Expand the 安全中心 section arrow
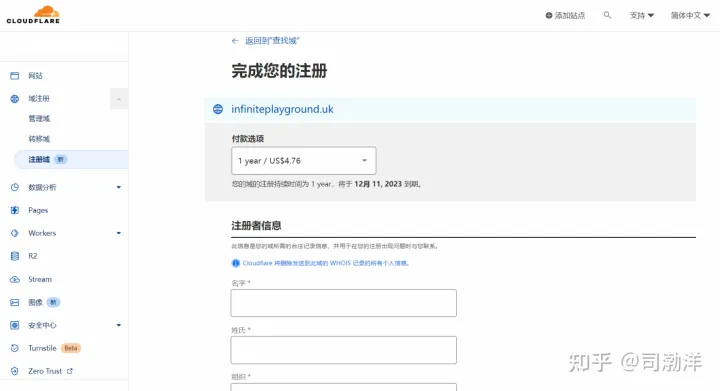720x391 pixels. [118, 325]
